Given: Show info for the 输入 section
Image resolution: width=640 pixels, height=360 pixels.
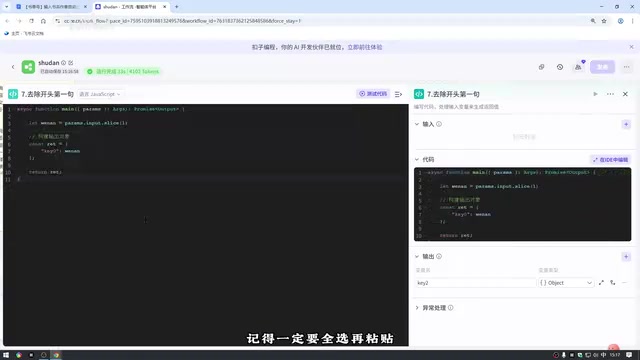Looking at the screenshot, I should 439,124.
